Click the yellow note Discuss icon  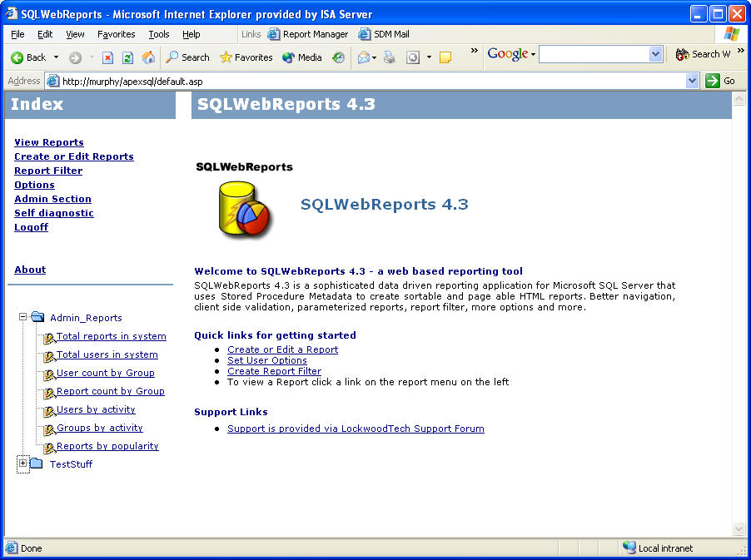[x=445, y=58]
